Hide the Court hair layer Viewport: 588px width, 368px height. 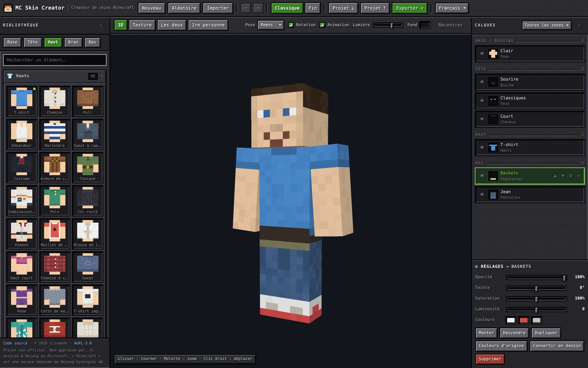tap(482, 119)
